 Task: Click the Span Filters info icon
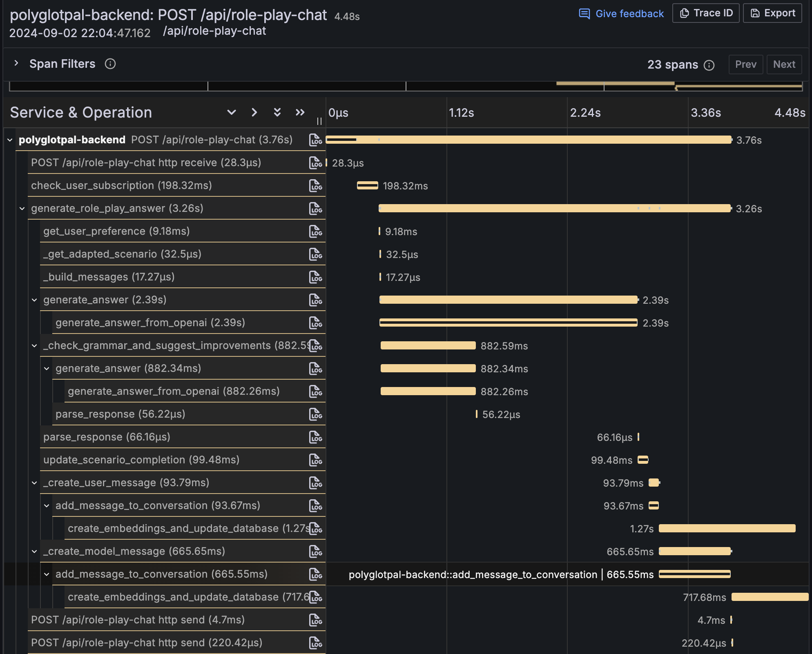(110, 64)
